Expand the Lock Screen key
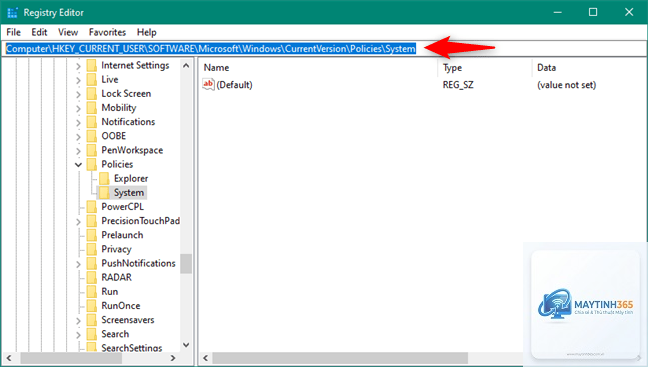The image size is (648, 367). tap(78, 94)
